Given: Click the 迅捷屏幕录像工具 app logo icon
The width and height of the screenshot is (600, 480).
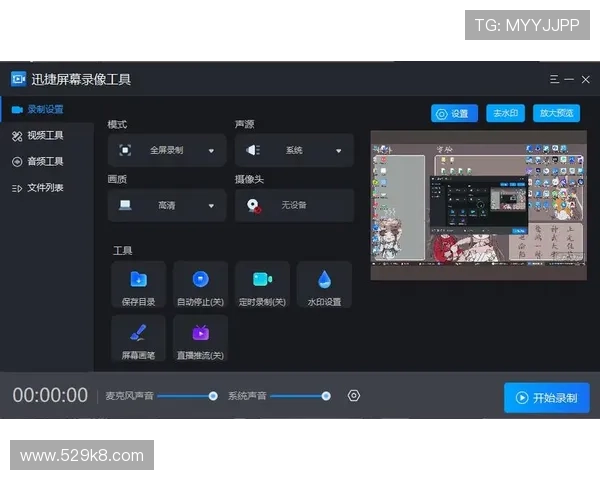Looking at the screenshot, I should [18, 79].
